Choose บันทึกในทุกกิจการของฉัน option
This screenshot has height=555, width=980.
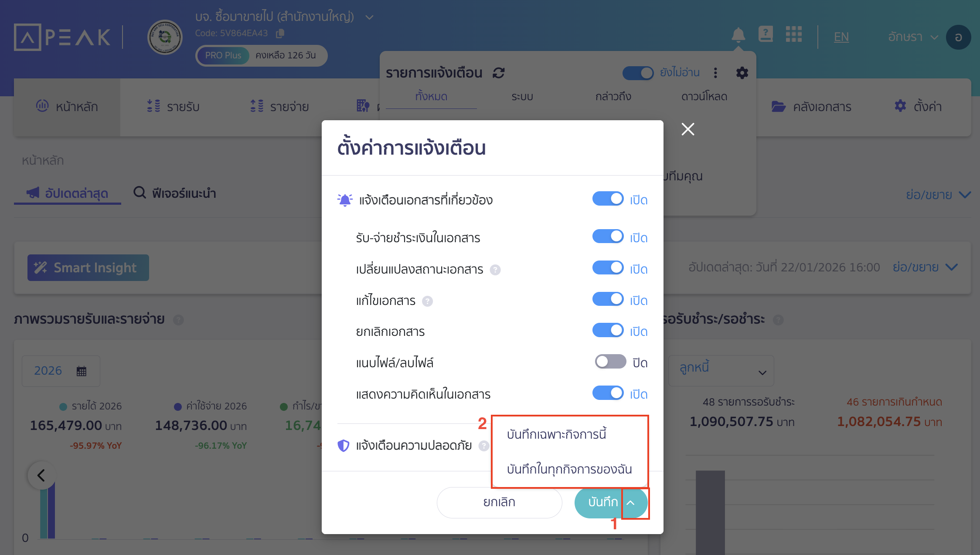click(569, 469)
